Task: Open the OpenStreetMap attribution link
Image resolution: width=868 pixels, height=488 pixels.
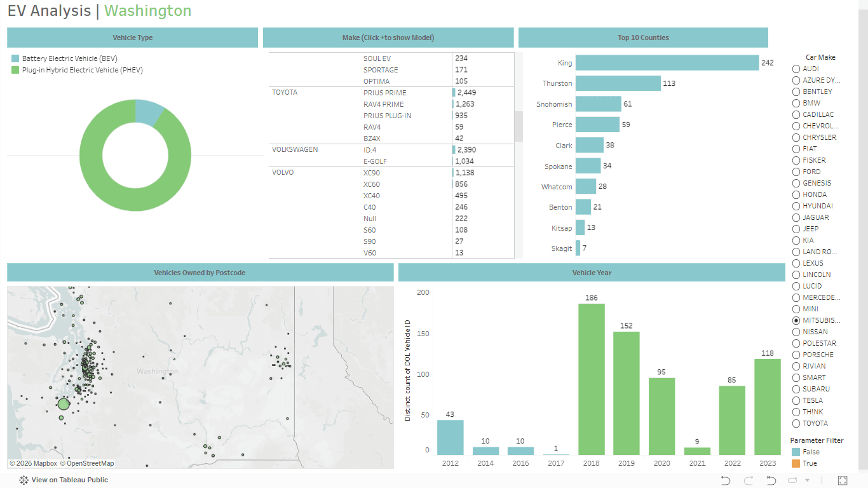Action: pos(87,464)
